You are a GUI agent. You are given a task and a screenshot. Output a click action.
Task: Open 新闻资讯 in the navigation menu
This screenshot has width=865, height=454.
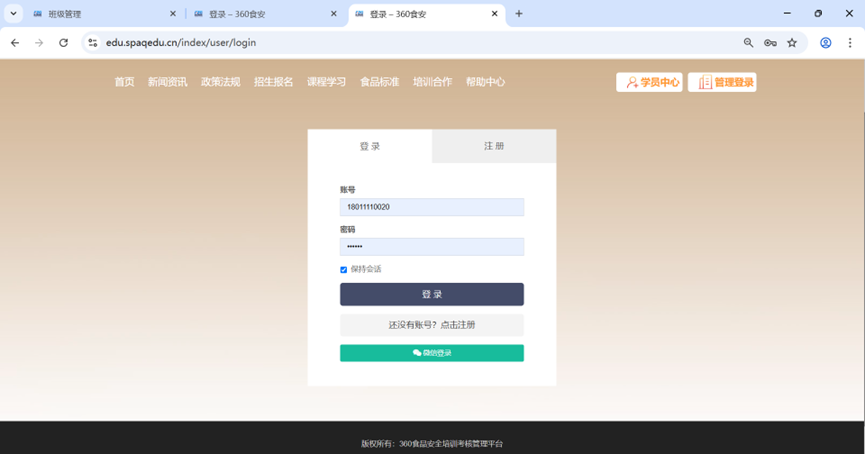click(167, 82)
